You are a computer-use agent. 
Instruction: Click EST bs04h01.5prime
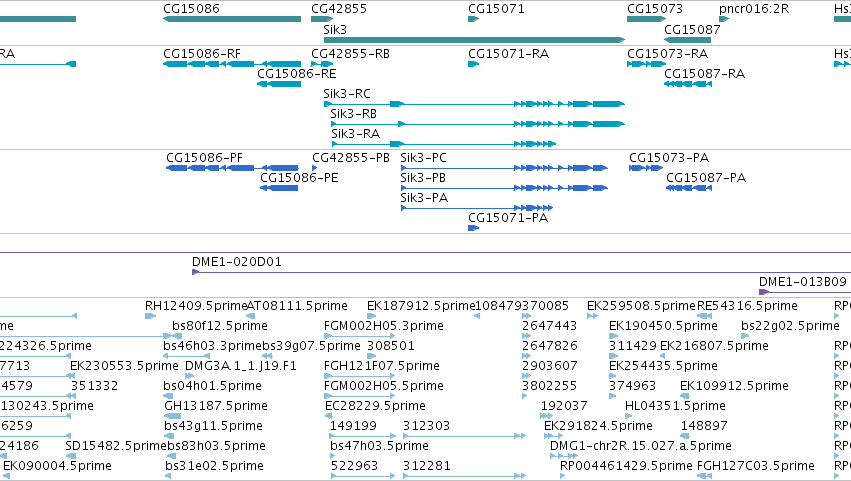212,387
